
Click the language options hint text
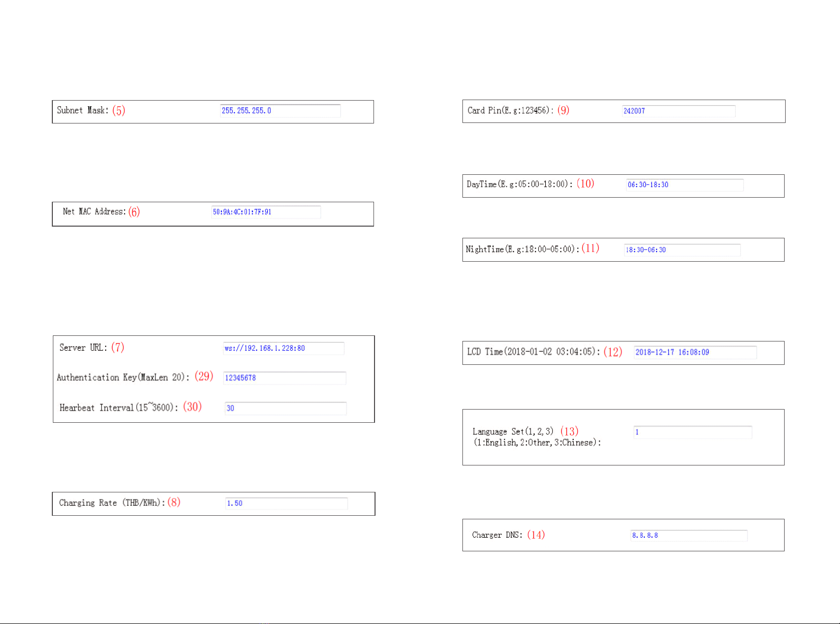click(538, 443)
